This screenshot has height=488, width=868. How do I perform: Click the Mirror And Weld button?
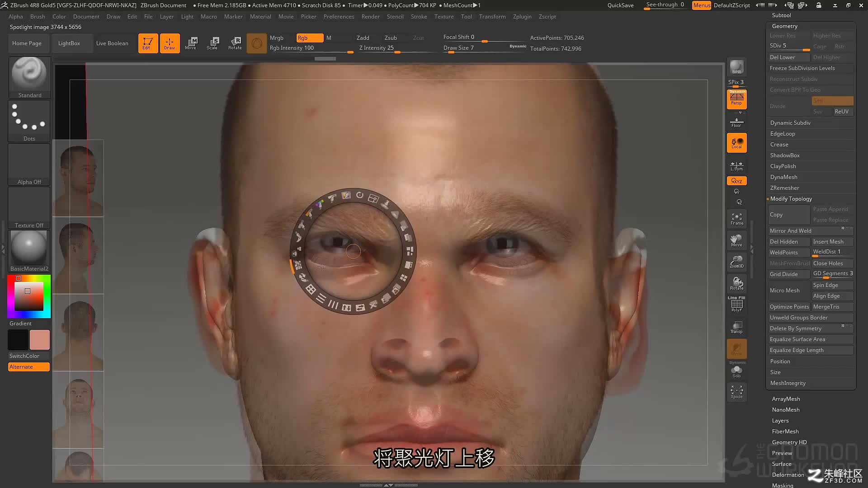pos(810,231)
